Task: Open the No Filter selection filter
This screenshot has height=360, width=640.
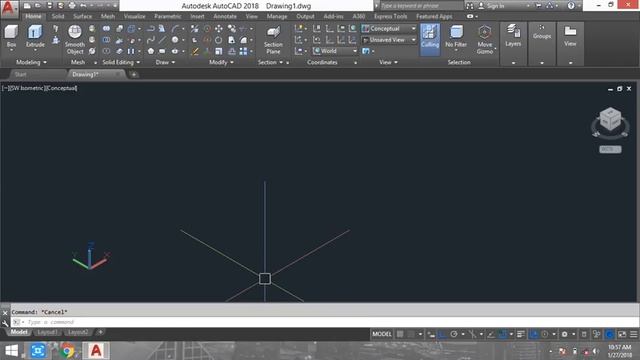Action: (456, 37)
